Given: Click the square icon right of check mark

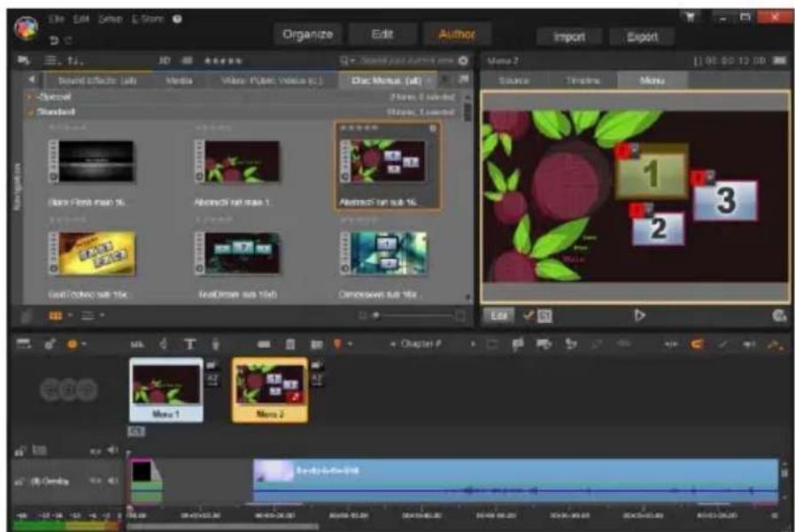Looking at the screenshot, I should tap(544, 316).
